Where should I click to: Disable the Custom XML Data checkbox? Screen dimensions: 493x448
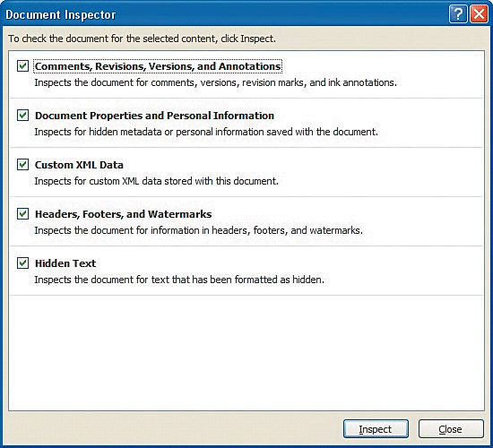[x=23, y=165]
